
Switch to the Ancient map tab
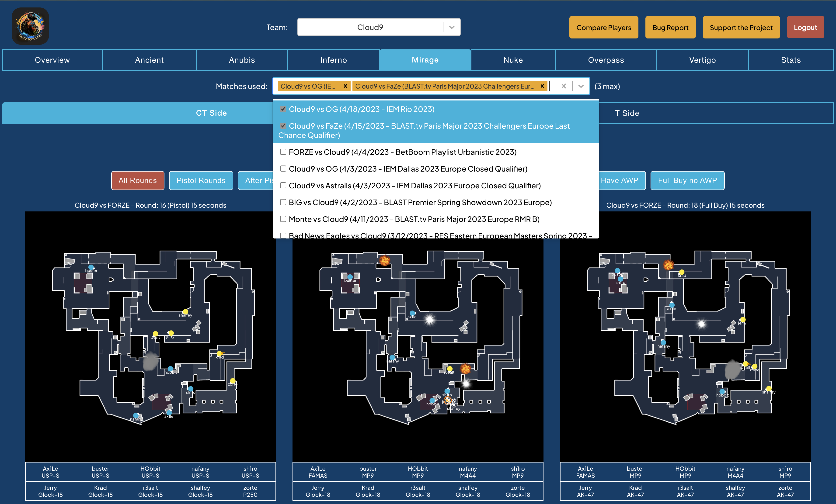(x=149, y=60)
